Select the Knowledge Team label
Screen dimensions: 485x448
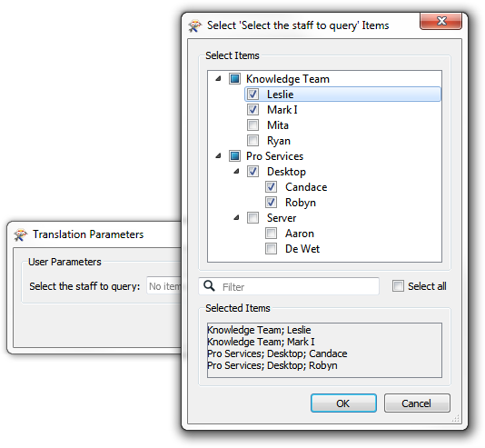pyautogui.click(x=288, y=79)
